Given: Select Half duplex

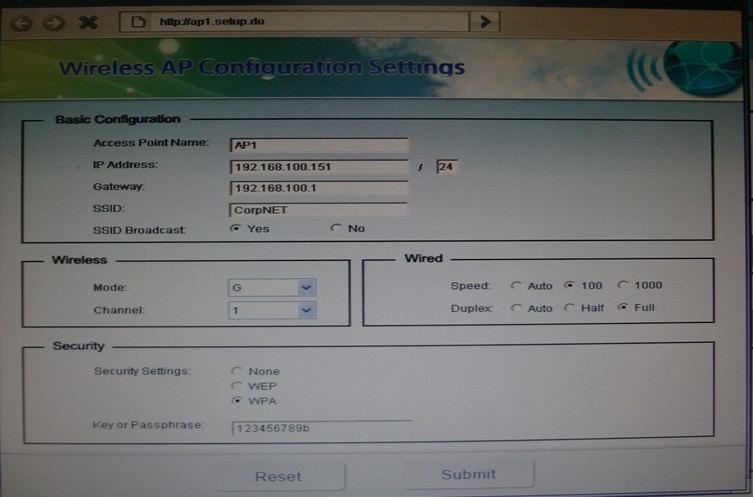Looking at the screenshot, I should tap(569, 307).
